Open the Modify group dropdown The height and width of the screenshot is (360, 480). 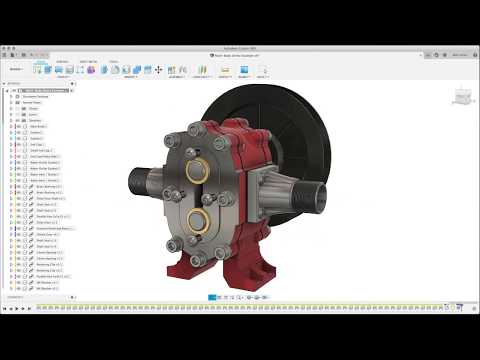click(x=131, y=77)
